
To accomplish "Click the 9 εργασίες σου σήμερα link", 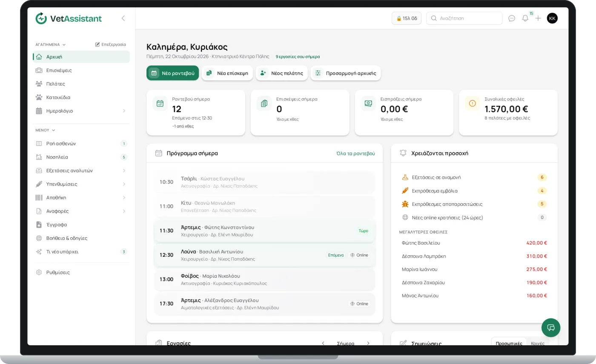I will 298,57.
